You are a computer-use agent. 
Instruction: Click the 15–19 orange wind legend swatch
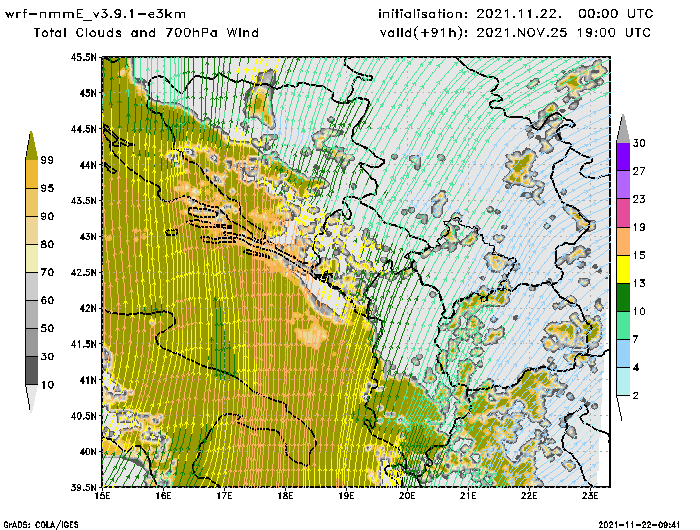coord(623,241)
